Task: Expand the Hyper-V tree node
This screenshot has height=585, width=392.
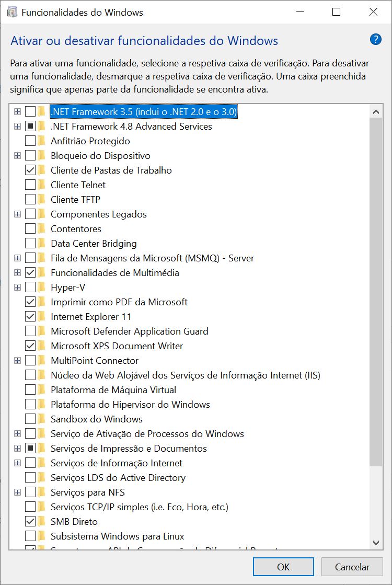Action: pos(17,288)
